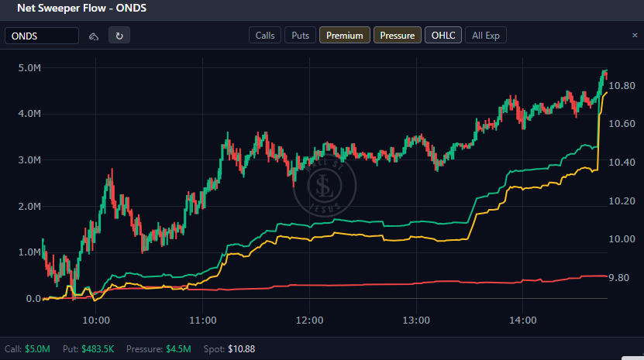
Task: Click the 11:00 time axis label
Action: tap(203, 321)
